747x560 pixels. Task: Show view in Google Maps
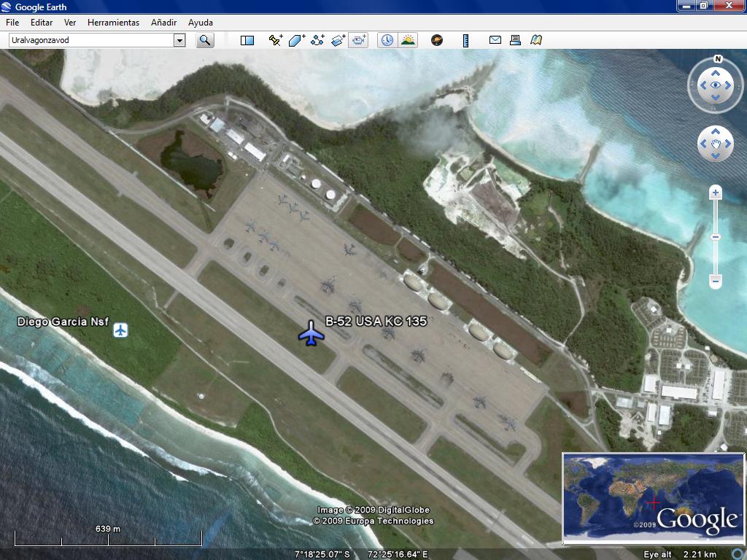tap(536, 40)
